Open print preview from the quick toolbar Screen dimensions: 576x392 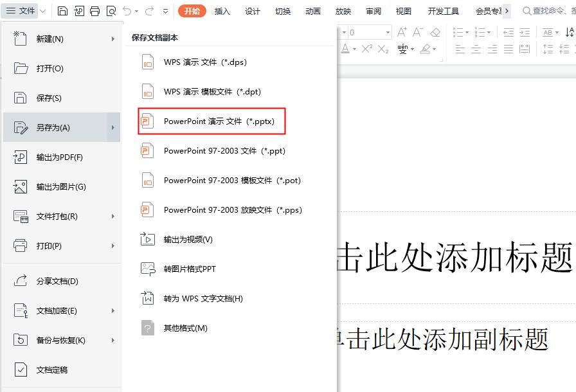[112, 11]
